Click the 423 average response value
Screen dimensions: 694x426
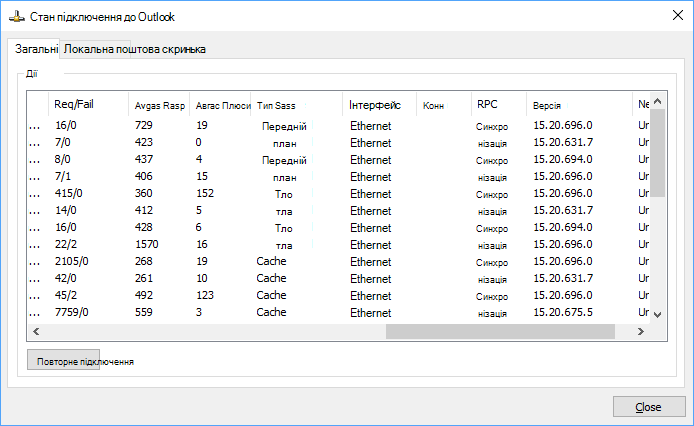(x=144, y=143)
